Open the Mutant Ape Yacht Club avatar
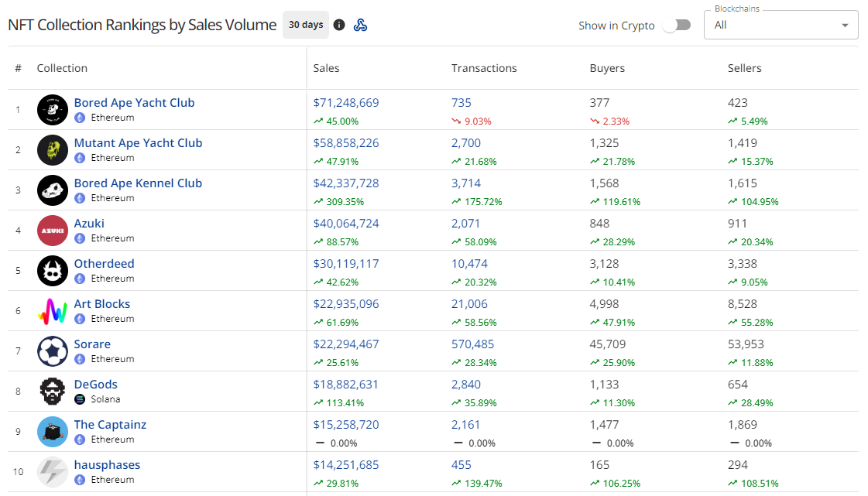This screenshot has width=868, height=496. click(x=53, y=150)
